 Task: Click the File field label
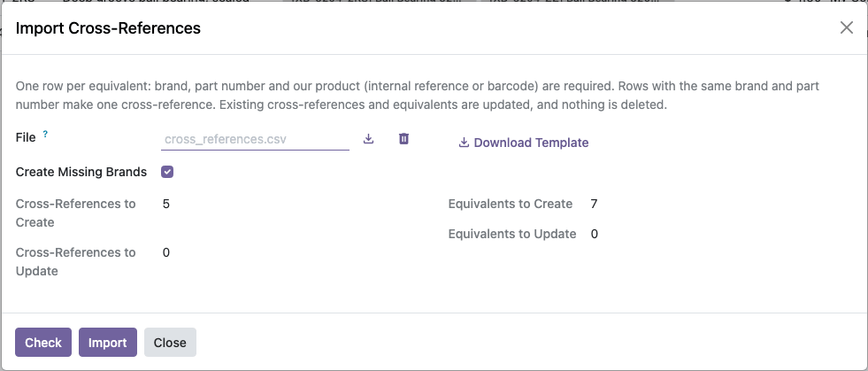point(26,137)
